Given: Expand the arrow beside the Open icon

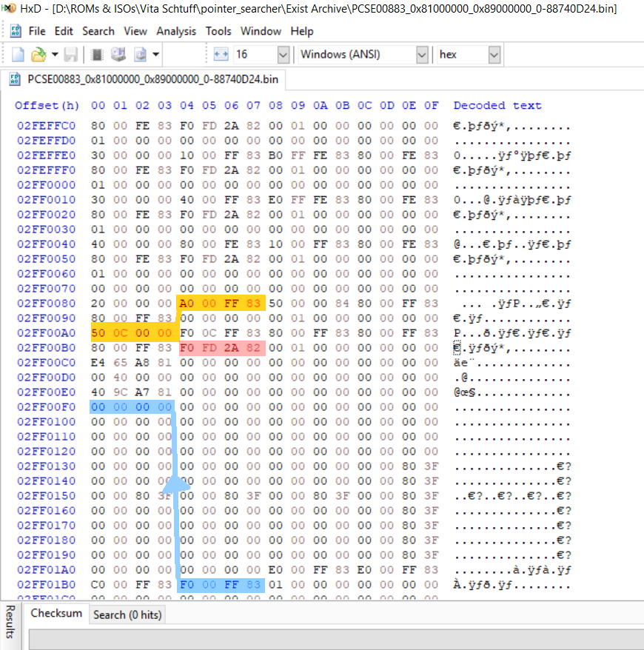Looking at the screenshot, I should coord(55,55).
